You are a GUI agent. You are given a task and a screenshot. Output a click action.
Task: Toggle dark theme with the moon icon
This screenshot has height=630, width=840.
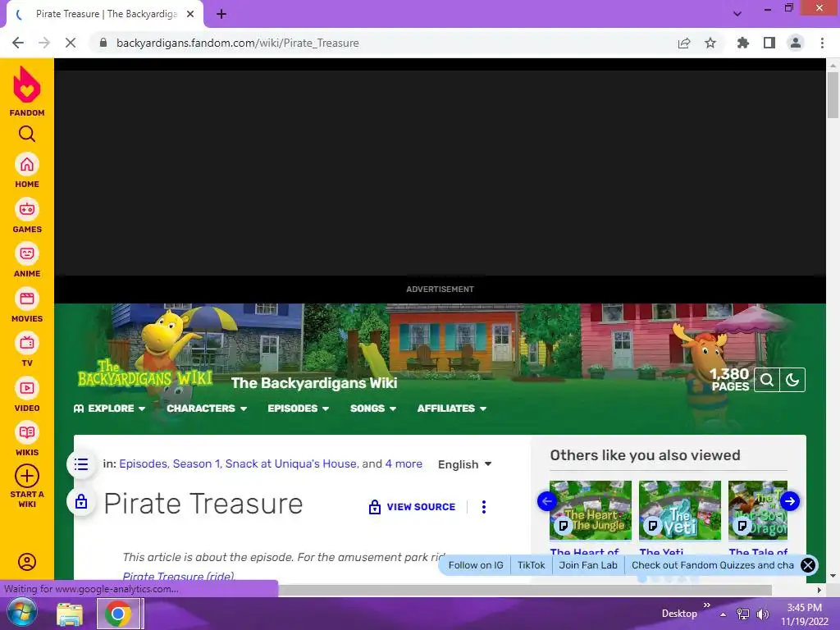point(792,380)
